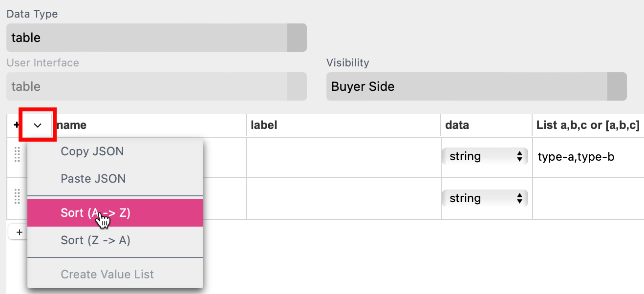
Task: Choose Paste JSON from the menu
Action: click(x=93, y=179)
